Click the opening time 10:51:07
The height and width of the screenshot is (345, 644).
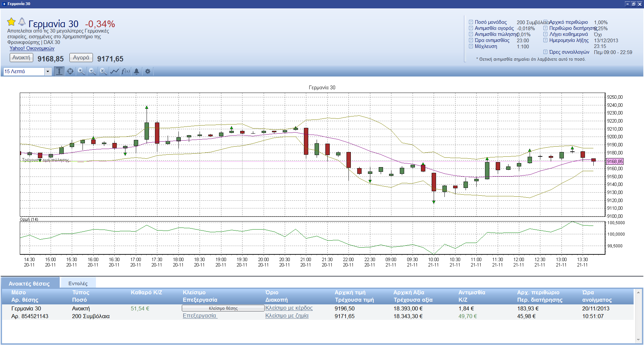(x=593, y=316)
